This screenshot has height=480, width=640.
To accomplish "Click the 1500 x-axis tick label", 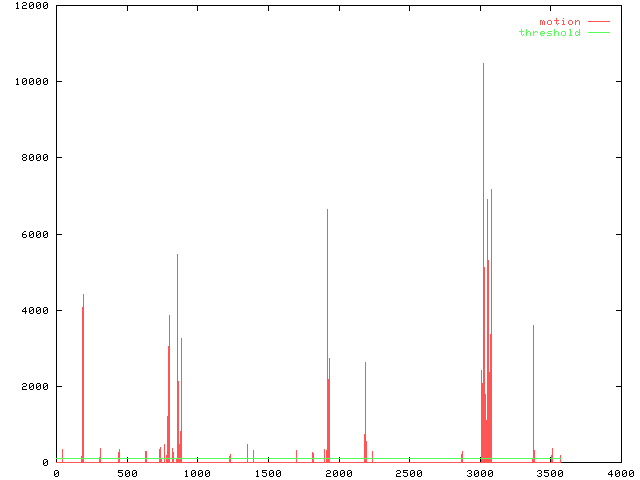I will coord(267,473).
